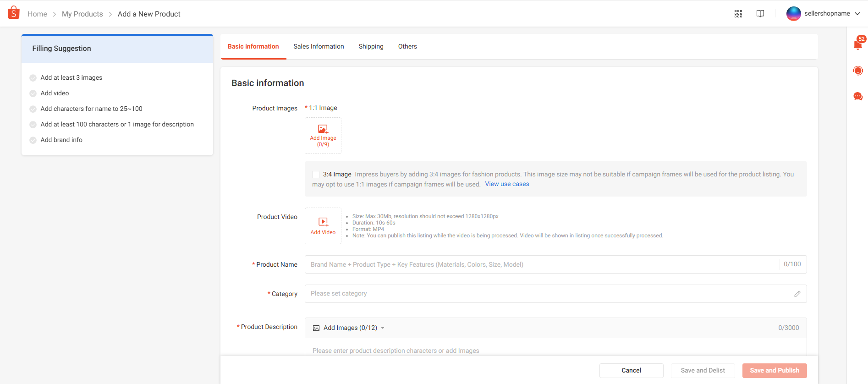The height and width of the screenshot is (384, 868).
Task: Open the customer support headset icon
Action: tap(858, 71)
